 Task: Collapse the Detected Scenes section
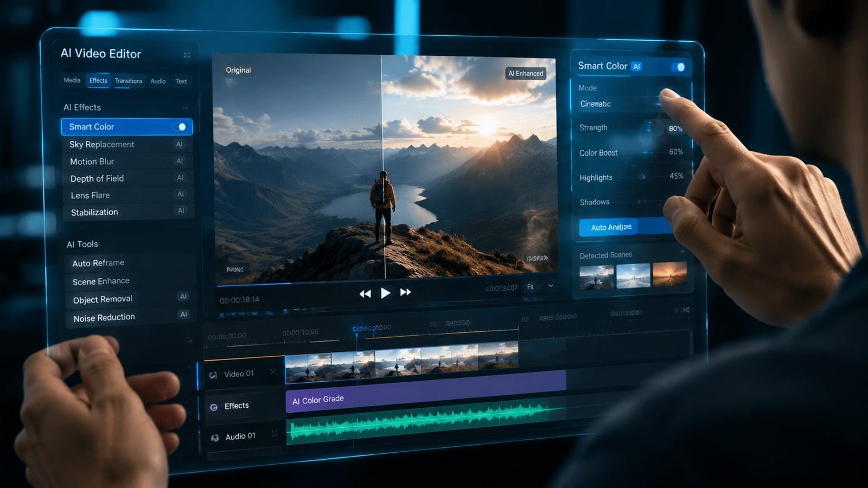coord(682,252)
